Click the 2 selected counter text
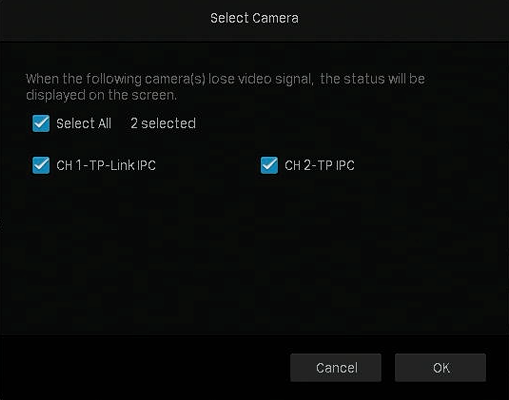509x400 pixels. (163, 124)
